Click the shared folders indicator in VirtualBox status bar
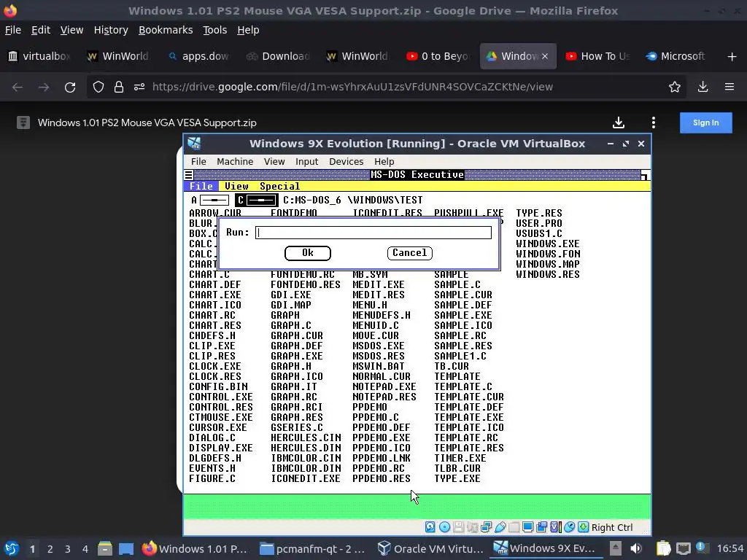Viewport: 747px width, 560px height. (x=514, y=526)
